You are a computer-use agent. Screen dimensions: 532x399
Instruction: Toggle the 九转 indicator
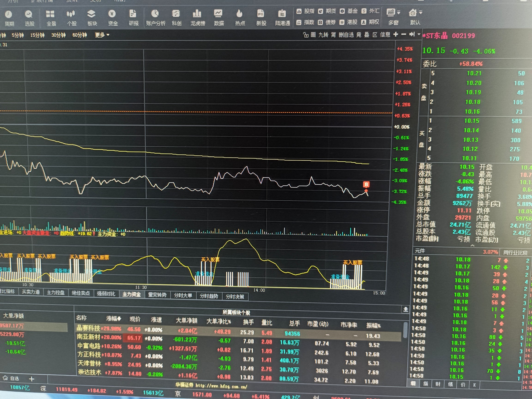pos(323,35)
